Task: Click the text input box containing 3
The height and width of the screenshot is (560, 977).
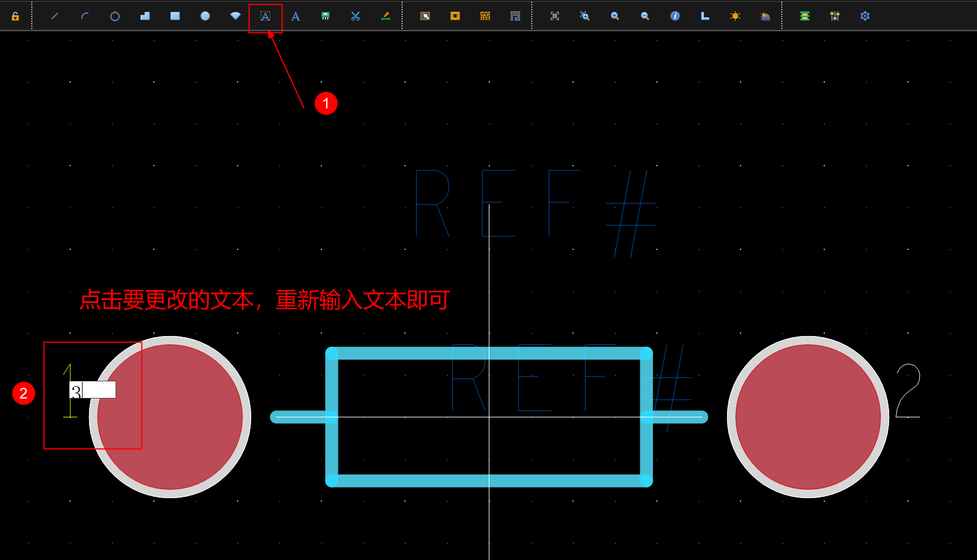Action: (x=93, y=390)
